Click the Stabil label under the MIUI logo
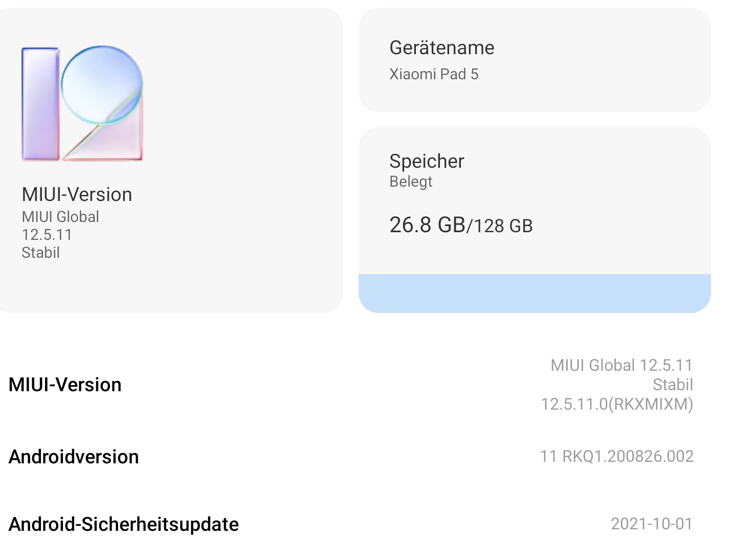733x560 pixels. (40, 253)
